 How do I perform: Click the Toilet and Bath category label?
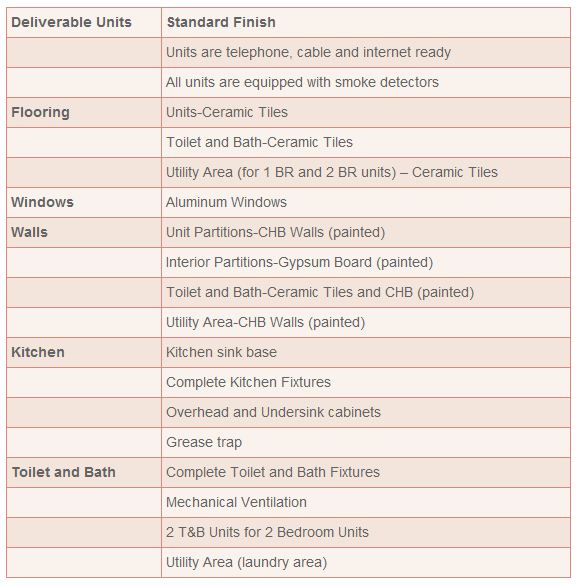click(64, 472)
